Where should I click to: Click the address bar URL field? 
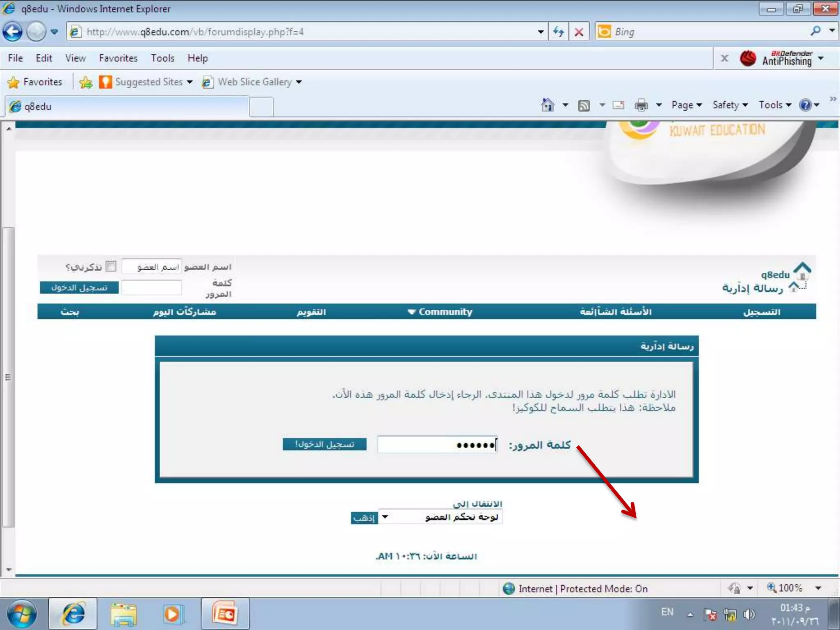pyautogui.click(x=303, y=32)
